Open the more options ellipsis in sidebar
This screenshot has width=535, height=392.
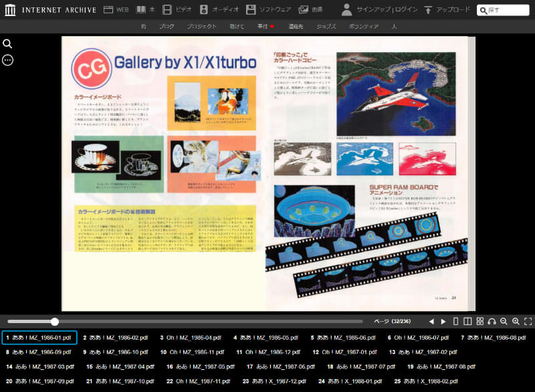(7, 60)
